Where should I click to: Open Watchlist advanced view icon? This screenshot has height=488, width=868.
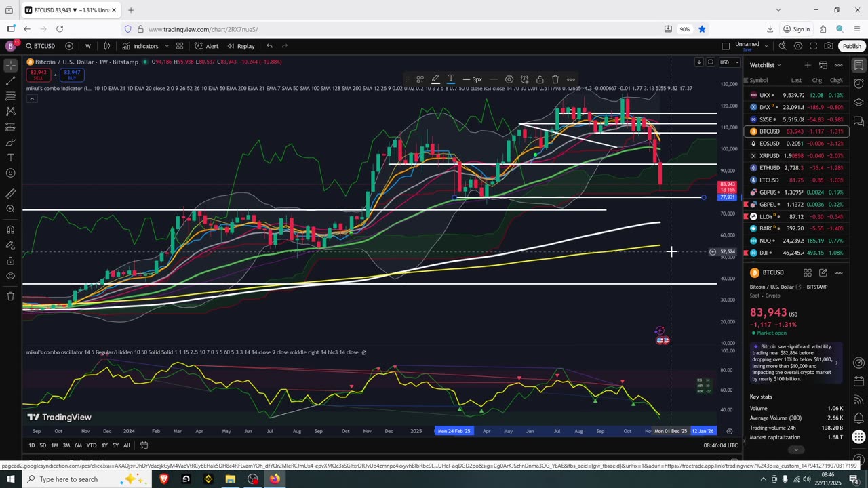(823, 65)
